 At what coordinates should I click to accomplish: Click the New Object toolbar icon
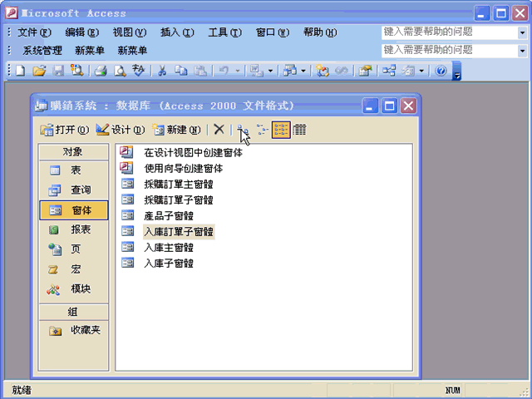[x=408, y=71]
